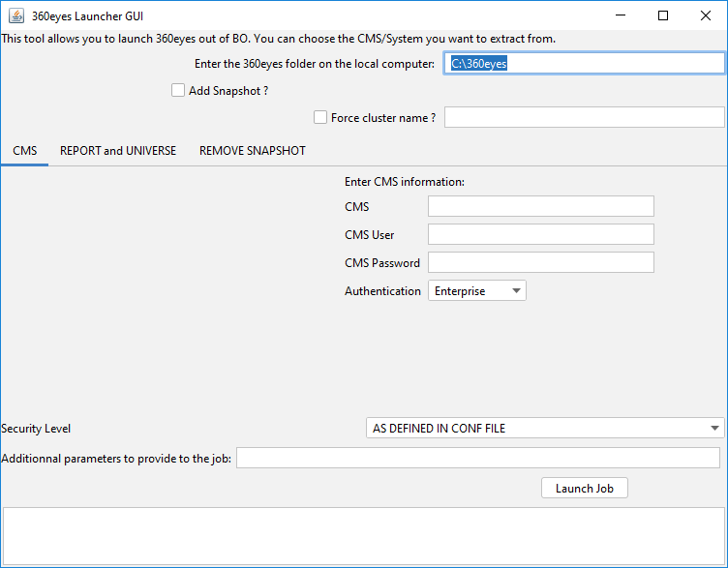Close the 360eyes Launcher GUI window
This screenshot has height=568, width=728.
click(x=705, y=15)
